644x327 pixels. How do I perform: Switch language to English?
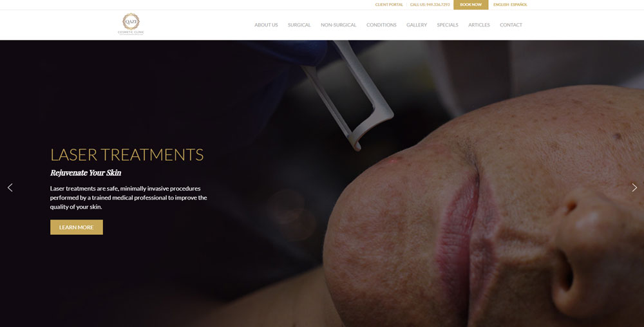coord(501,5)
